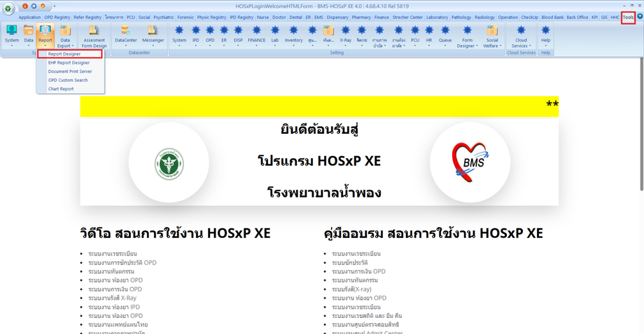The height and width of the screenshot is (334, 644).
Task: Open the System monitor icon button
Action: point(11,35)
